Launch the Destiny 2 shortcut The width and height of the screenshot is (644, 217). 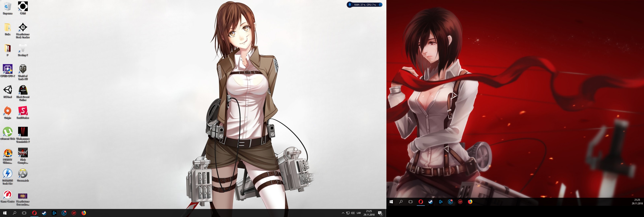point(23,50)
